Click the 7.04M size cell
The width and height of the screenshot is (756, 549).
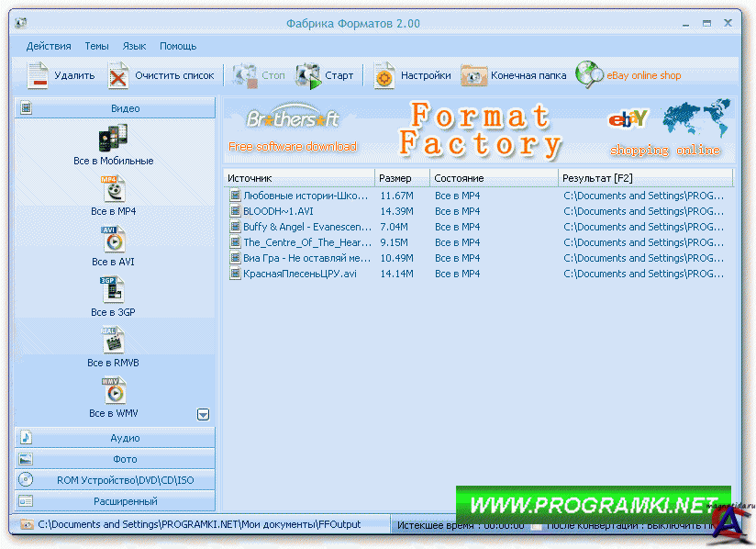click(x=394, y=227)
